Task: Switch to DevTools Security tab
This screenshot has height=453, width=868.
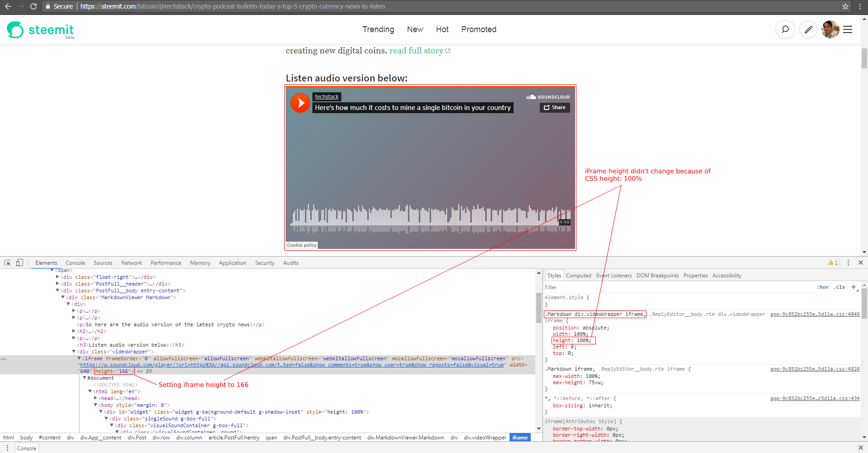Action: [264, 263]
